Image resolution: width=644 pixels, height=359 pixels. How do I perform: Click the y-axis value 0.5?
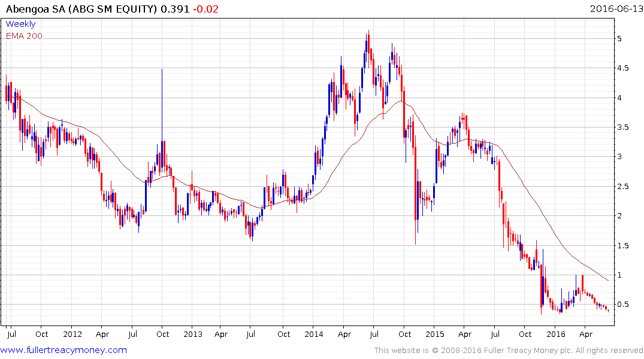tap(623, 305)
